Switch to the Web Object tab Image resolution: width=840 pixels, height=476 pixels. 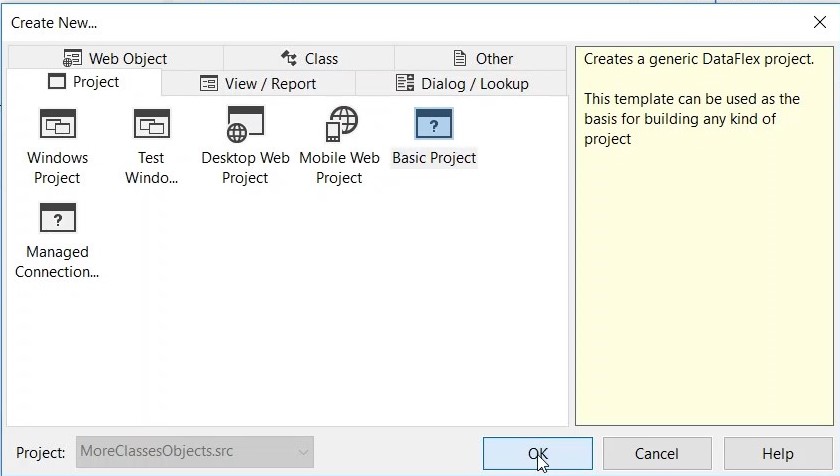(x=115, y=58)
